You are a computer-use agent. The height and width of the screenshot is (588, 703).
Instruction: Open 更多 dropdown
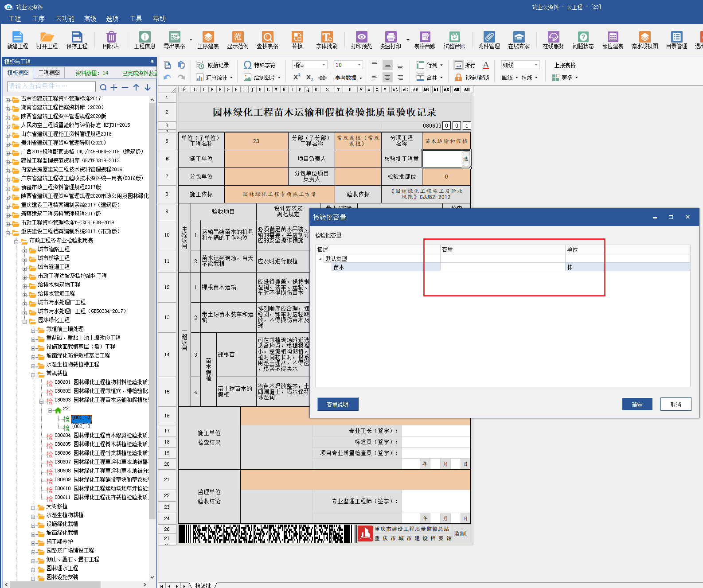(565, 78)
